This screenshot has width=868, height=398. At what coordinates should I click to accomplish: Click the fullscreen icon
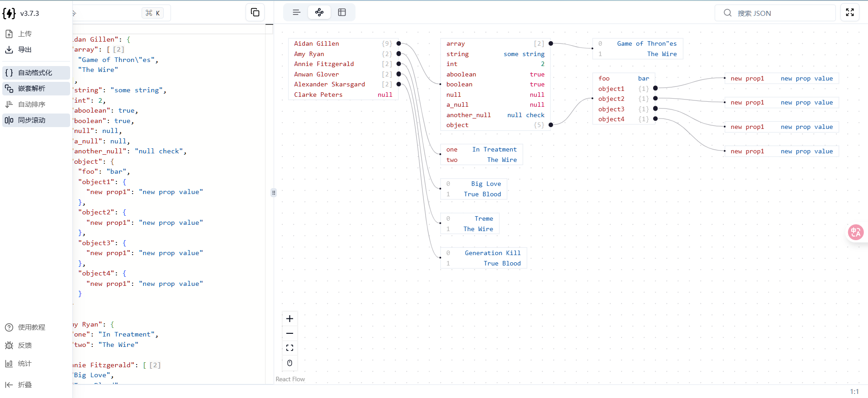tap(850, 12)
